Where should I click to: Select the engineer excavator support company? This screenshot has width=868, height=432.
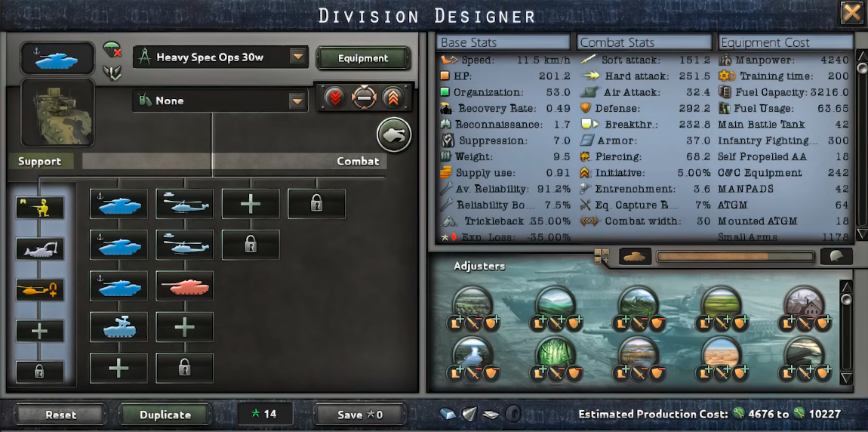[40, 248]
